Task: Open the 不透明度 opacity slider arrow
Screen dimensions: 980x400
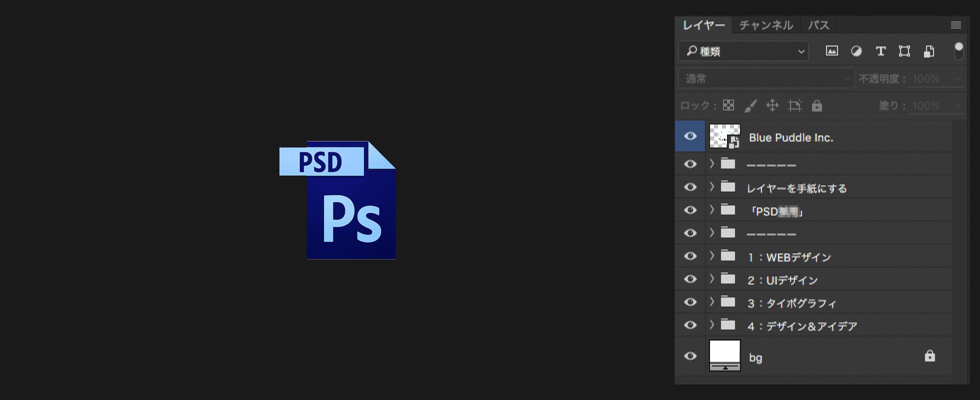Action: click(956, 78)
